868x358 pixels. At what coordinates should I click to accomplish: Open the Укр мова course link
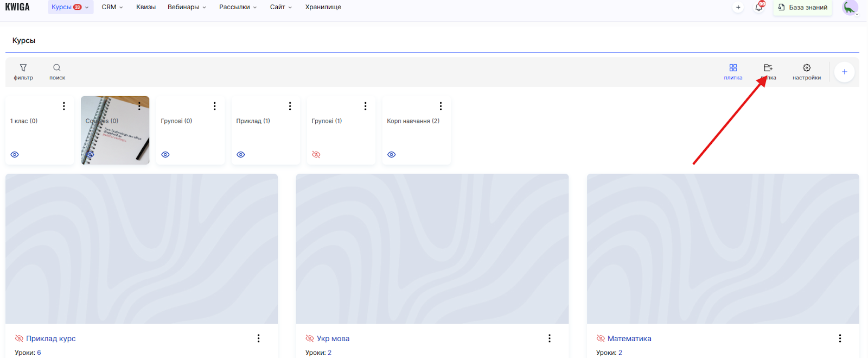(333, 338)
